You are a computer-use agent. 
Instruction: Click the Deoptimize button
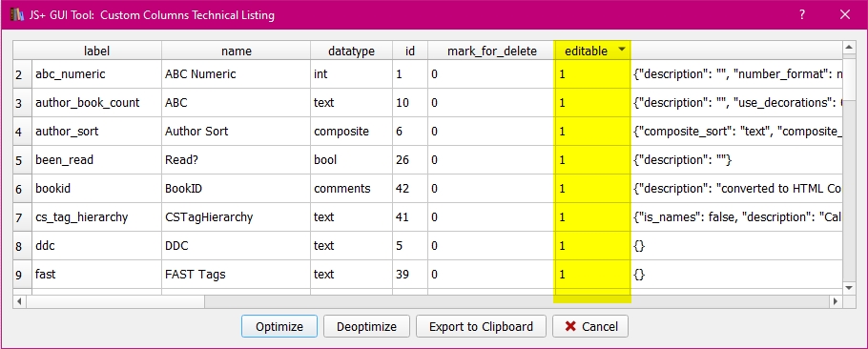[x=366, y=326]
